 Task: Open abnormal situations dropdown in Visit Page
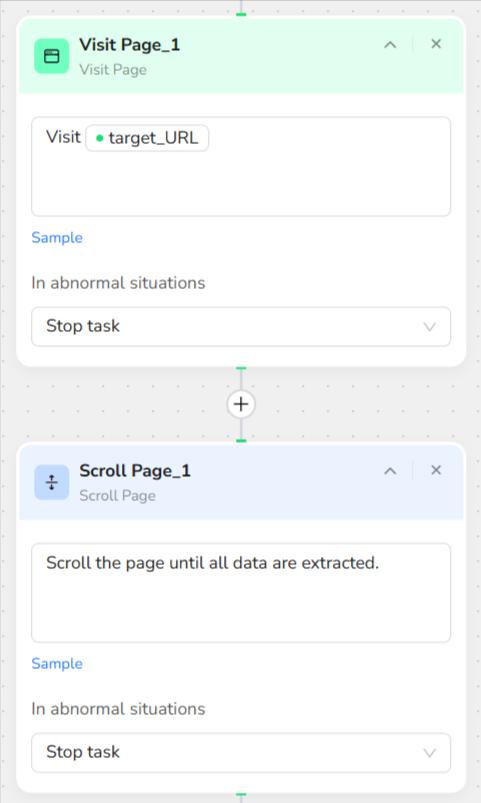(241, 326)
